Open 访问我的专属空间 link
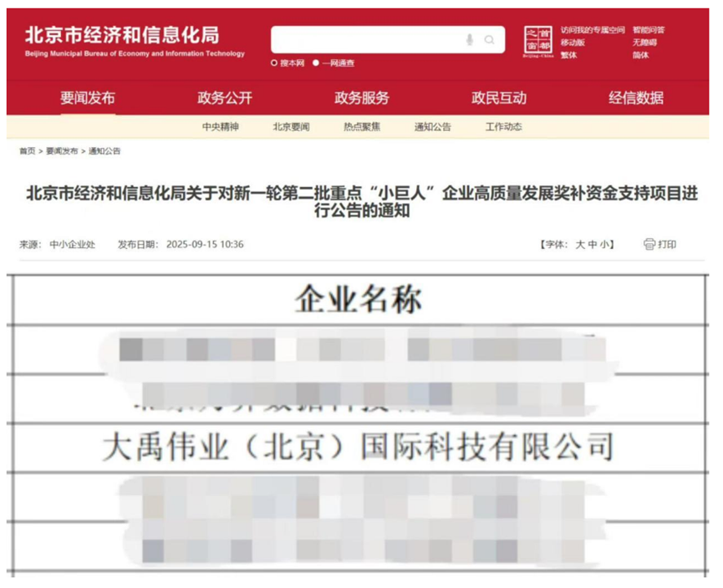The image size is (723, 588). coord(593,30)
